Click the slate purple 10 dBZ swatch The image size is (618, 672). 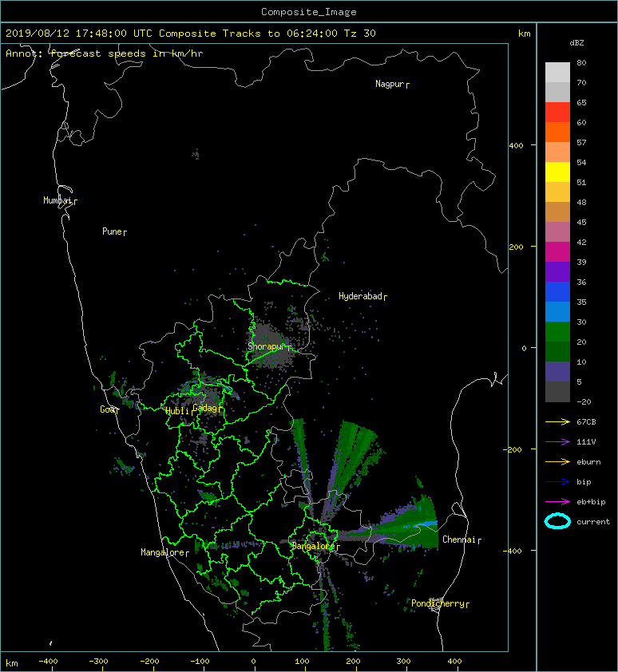tap(557, 371)
